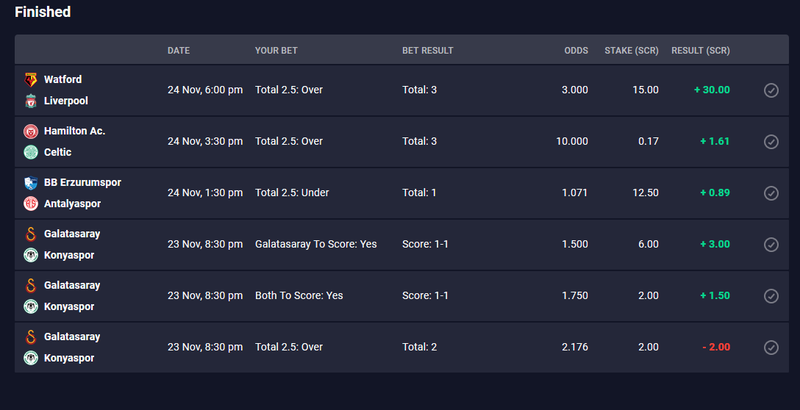Image resolution: width=800 pixels, height=410 pixels.
Task: Click the Hamilton Ac. team logo
Action: [31, 131]
